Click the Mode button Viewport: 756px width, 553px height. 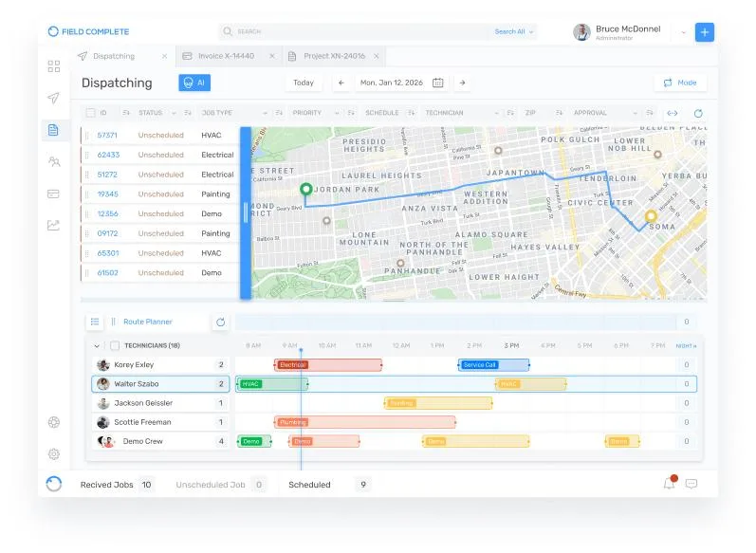coord(681,83)
